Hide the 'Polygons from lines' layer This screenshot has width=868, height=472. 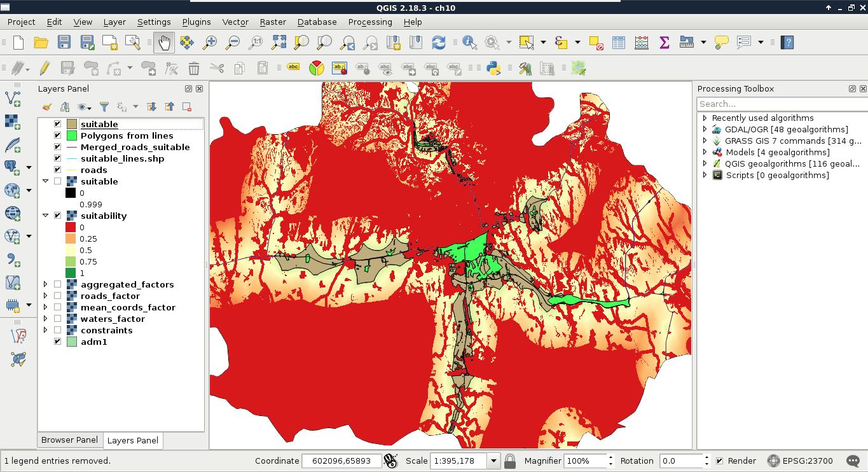[58, 135]
